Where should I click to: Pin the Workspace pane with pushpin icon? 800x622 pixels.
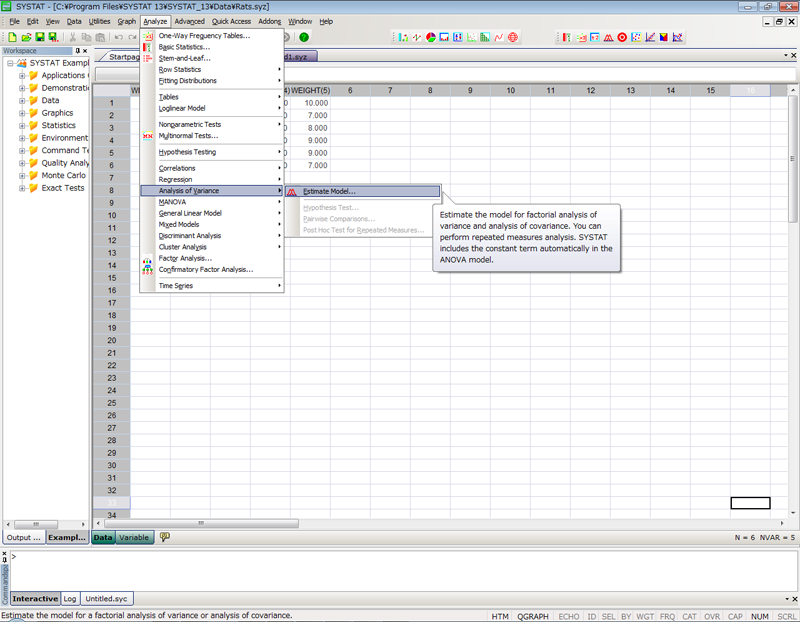[x=78, y=51]
